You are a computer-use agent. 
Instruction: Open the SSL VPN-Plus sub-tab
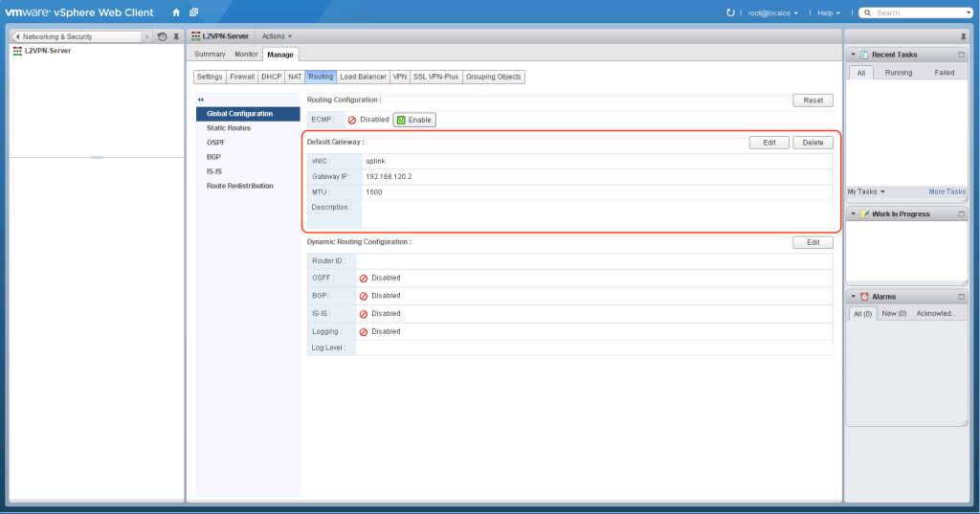[x=435, y=77]
